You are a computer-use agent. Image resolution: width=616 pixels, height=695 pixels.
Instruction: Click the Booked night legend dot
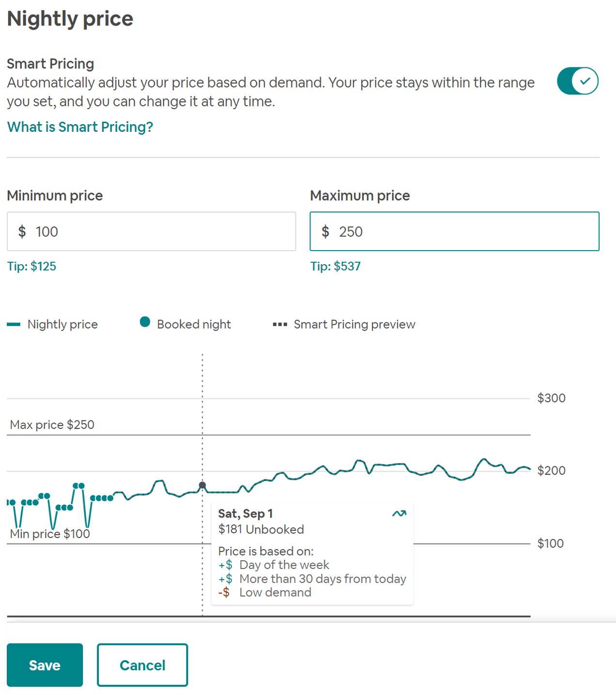(x=145, y=322)
